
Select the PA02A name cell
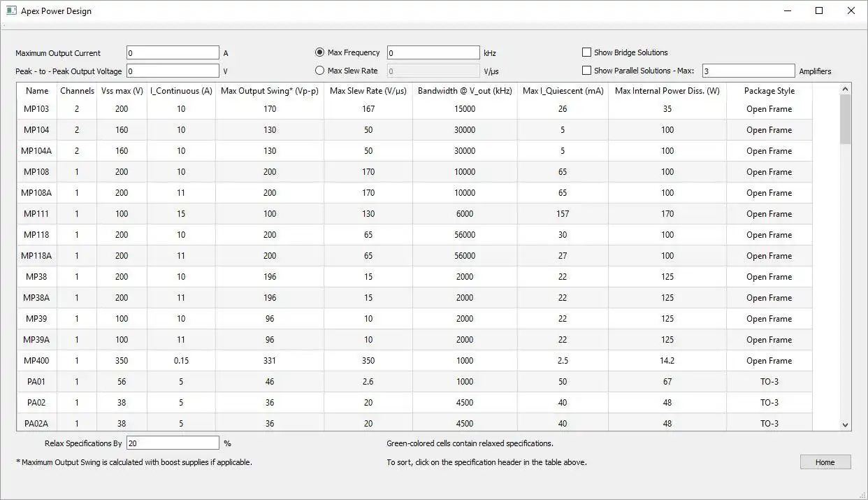(37, 422)
